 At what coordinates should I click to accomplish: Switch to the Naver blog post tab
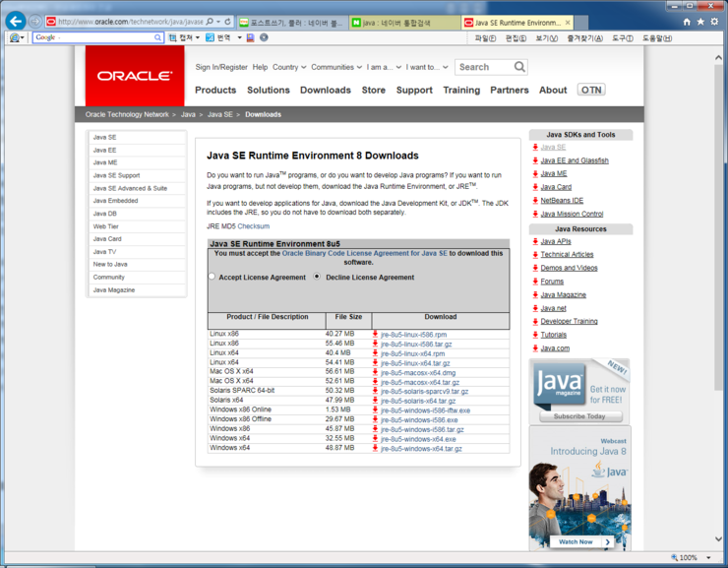291,23
